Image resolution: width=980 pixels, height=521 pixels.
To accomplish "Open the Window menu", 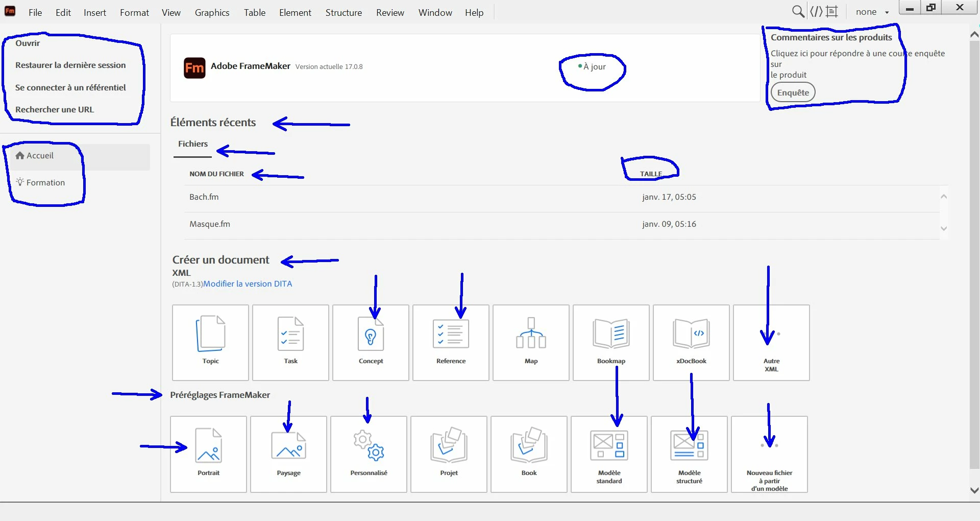I will [435, 12].
